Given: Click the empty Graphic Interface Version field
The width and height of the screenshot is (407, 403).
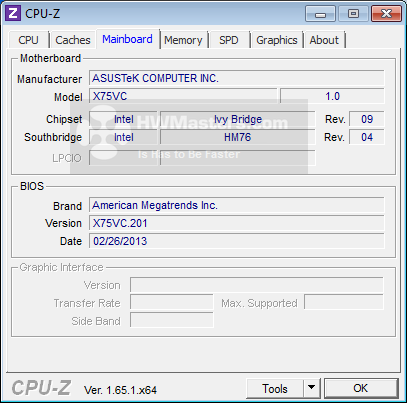Looking at the screenshot, I should (256, 285).
